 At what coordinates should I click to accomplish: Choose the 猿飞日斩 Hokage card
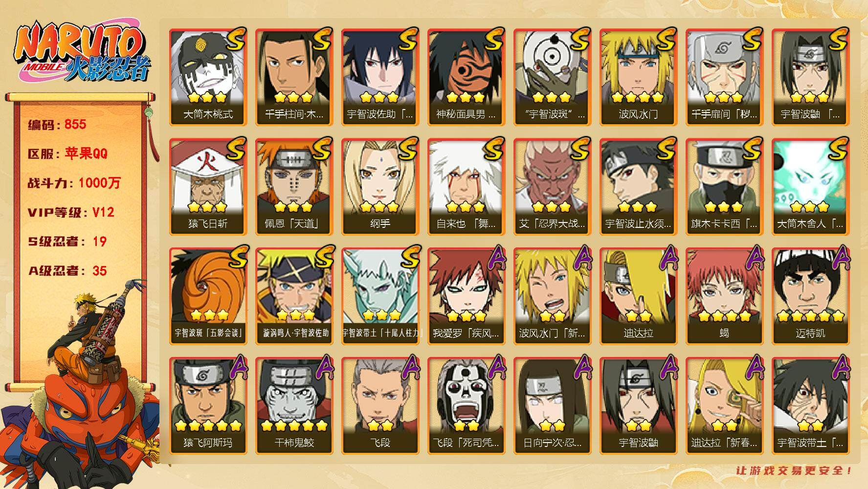pos(208,187)
